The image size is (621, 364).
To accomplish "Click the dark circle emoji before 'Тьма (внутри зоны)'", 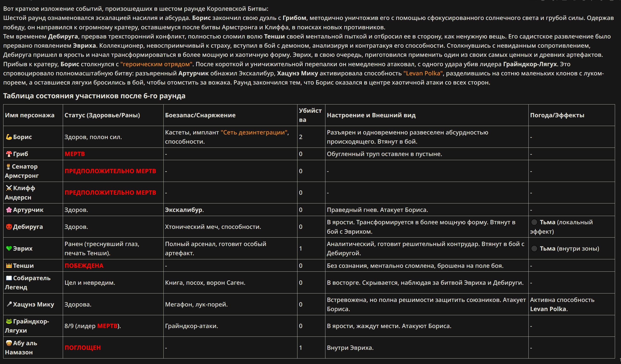I will pos(534,249).
